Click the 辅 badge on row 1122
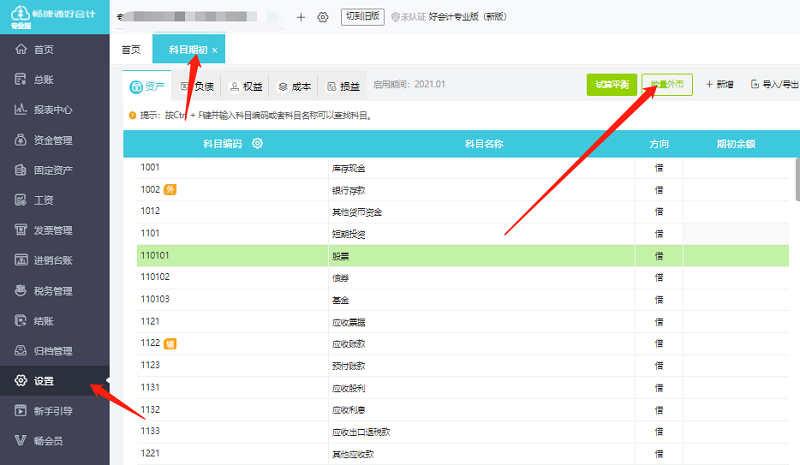800x465 pixels. click(x=170, y=344)
